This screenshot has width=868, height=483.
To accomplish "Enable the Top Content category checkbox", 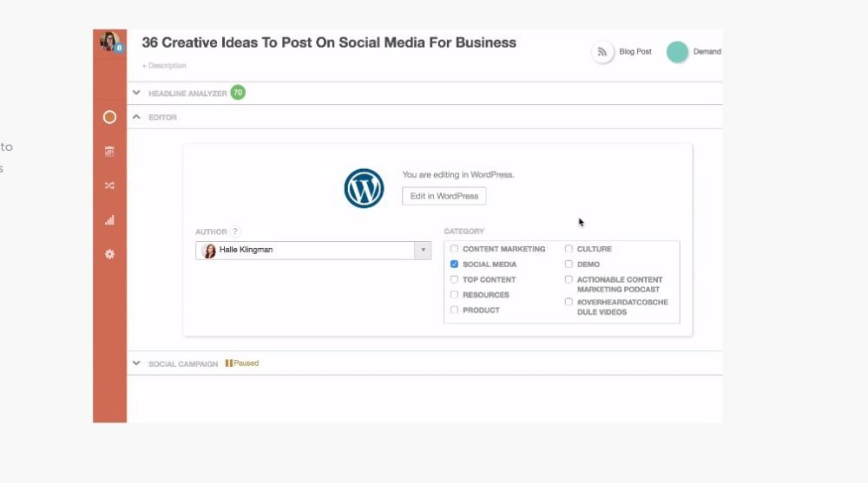I will (454, 279).
